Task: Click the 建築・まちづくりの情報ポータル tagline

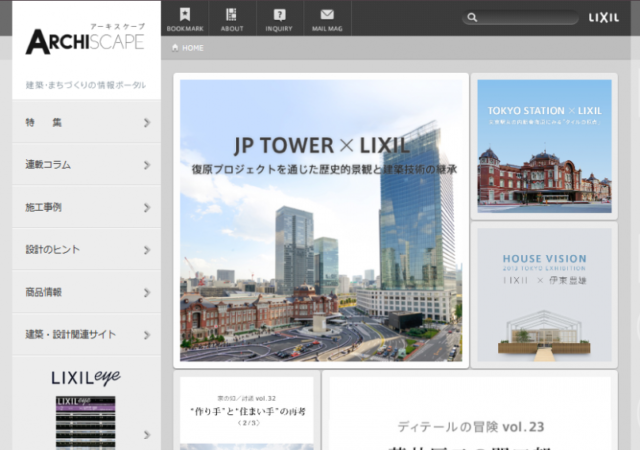Action: (86, 85)
